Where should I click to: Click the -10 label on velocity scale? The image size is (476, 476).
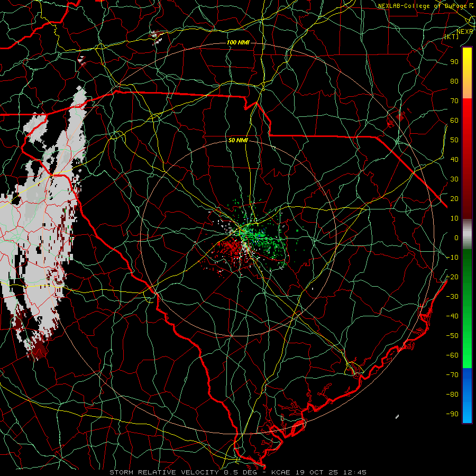[x=452, y=258]
